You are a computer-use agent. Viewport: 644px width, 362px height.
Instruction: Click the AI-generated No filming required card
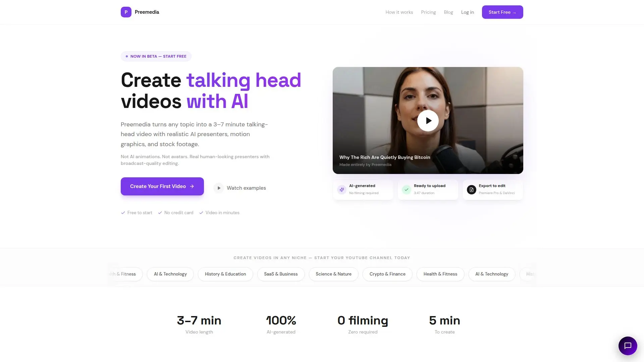tap(363, 190)
